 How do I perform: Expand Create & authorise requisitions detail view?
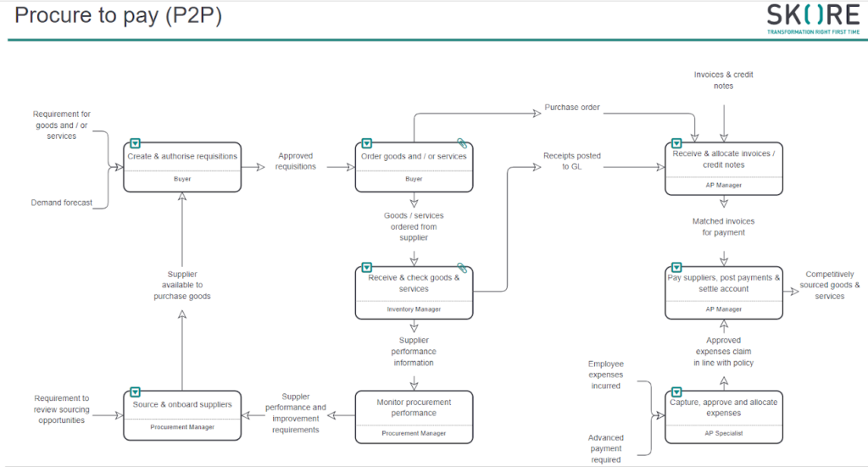tap(135, 143)
